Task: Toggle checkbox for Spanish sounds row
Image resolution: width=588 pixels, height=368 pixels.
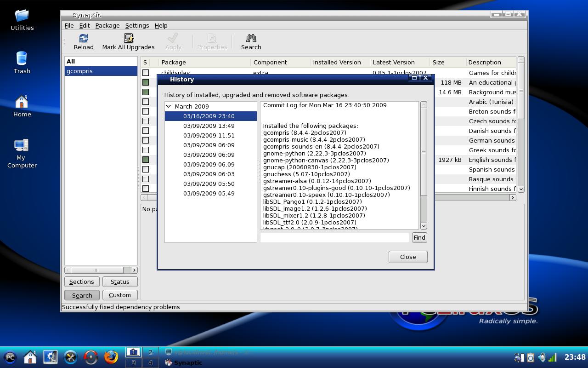Action: [146, 169]
